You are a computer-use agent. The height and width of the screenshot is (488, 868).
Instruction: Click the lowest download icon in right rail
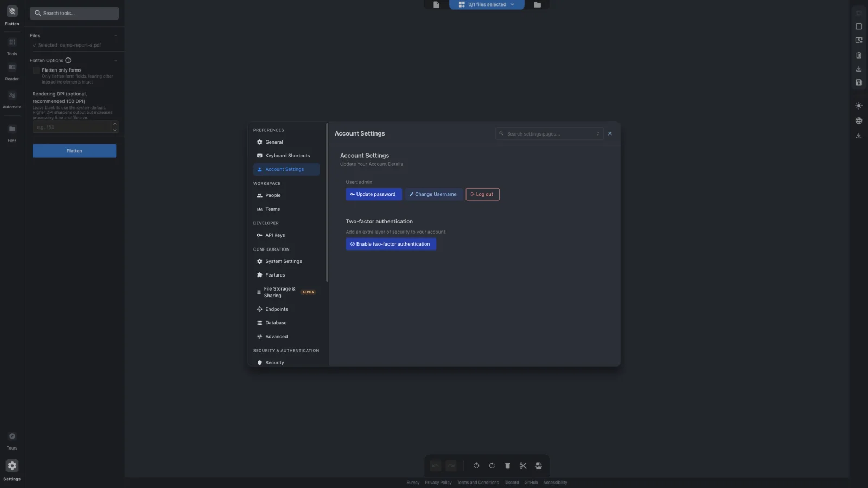tap(859, 136)
